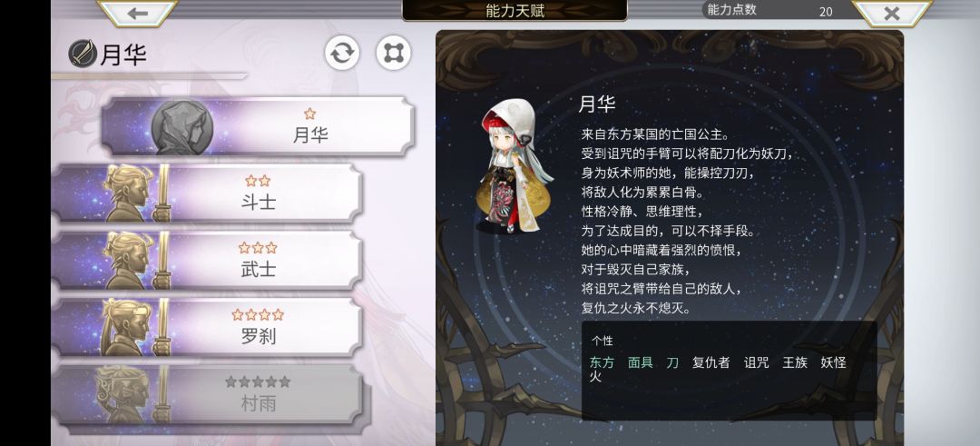980x446 pixels.
Task: Click the four-node square icon
Action: [394, 53]
